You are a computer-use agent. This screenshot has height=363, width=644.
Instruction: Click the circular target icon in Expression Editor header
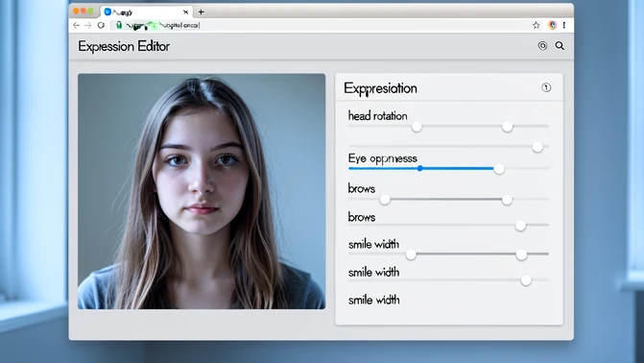pyautogui.click(x=542, y=46)
